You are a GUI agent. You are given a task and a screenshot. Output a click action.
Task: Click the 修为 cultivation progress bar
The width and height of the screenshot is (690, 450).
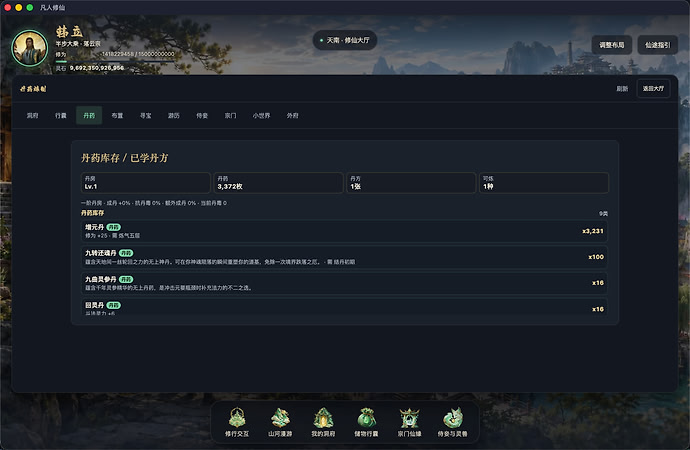tap(116, 61)
